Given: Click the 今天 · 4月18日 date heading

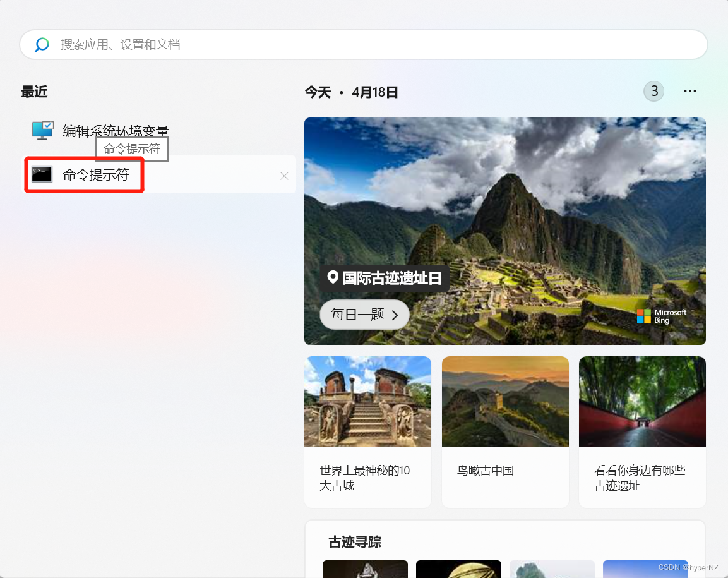Looking at the screenshot, I should coord(352,92).
